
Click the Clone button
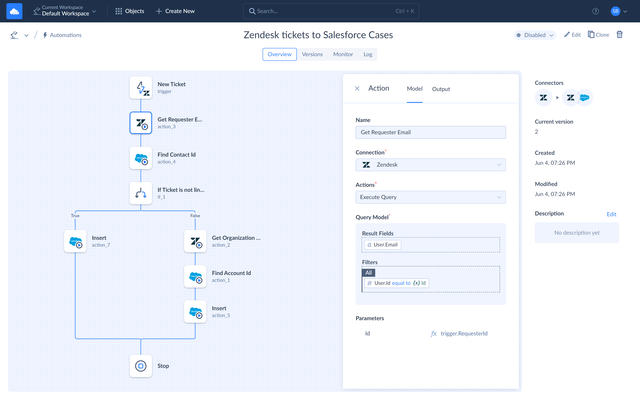click(599, 34)
